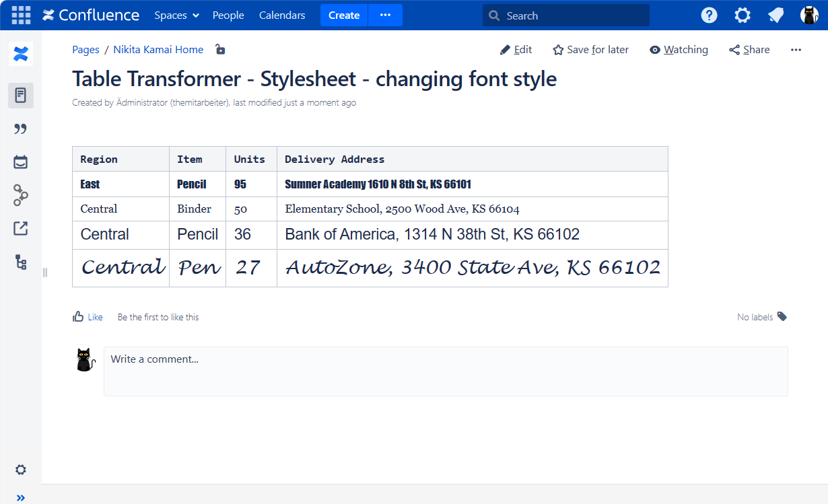Image resolution: width=828 pixels, height=504 pixels.
Task: Click the page tree icon in sidebar
Action: 21,262
